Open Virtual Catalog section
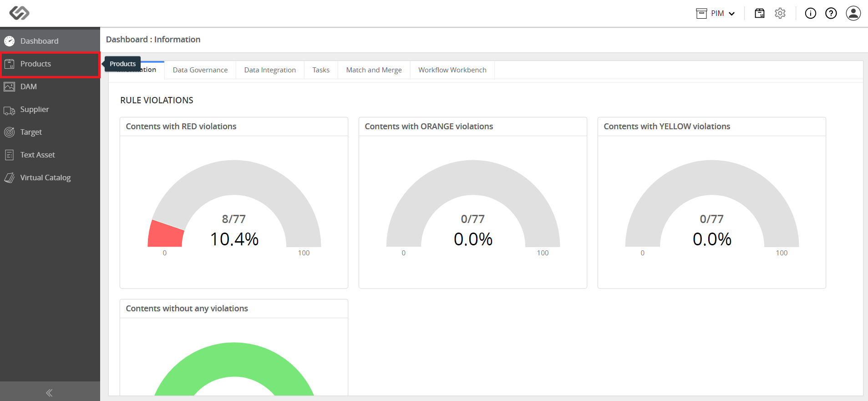868x401 pixels. (50, 178)
